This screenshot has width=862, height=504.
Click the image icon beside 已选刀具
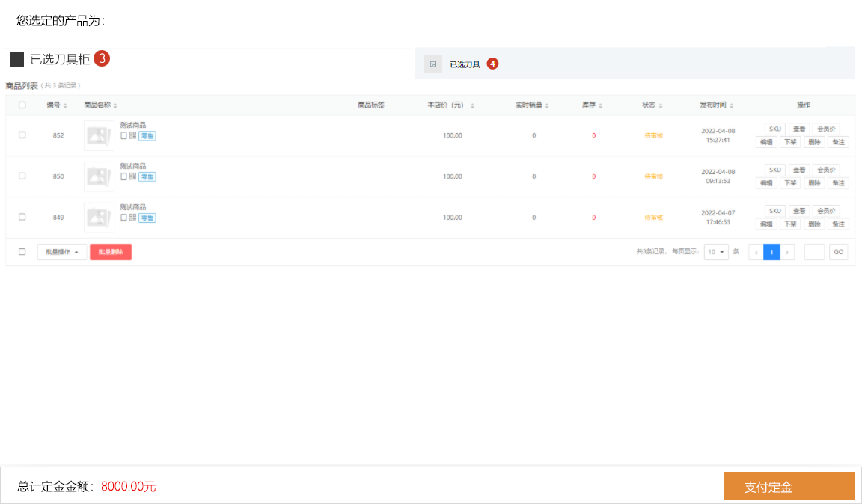point(432,64)
